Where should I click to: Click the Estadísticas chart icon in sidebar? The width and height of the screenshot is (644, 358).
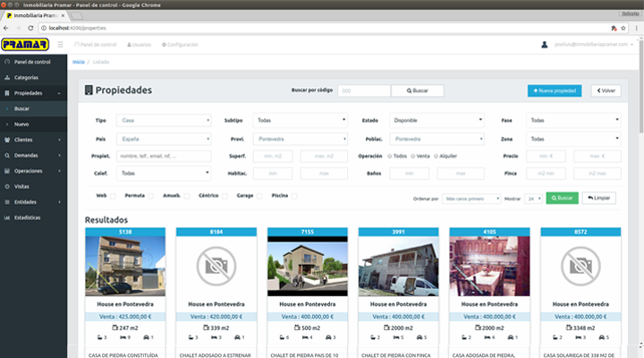click(7, 217)
